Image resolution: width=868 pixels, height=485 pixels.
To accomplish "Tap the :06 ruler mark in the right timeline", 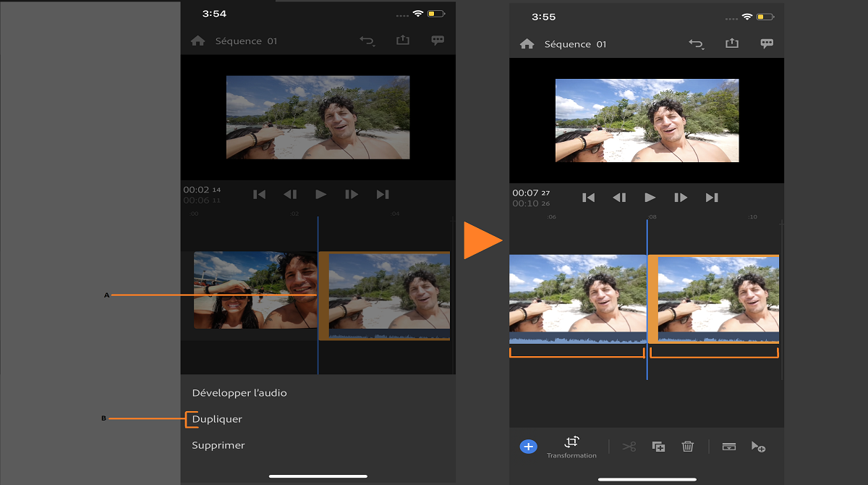I will coord(551,217).
